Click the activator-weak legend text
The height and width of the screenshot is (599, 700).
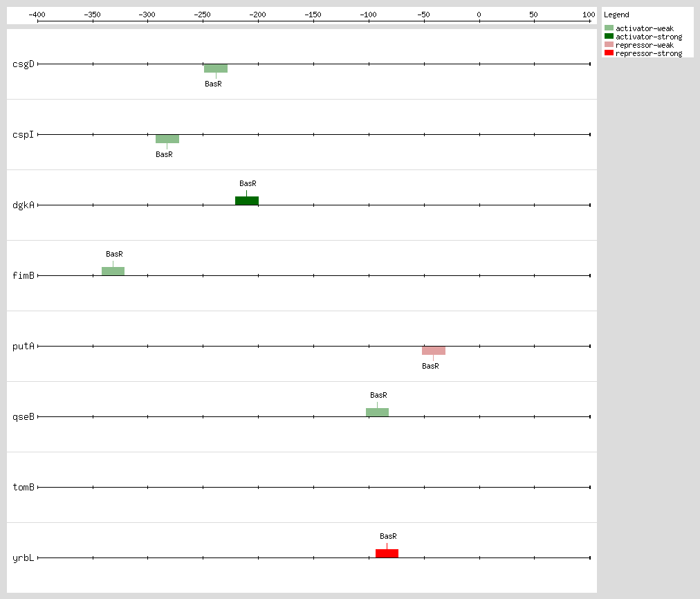645,28
